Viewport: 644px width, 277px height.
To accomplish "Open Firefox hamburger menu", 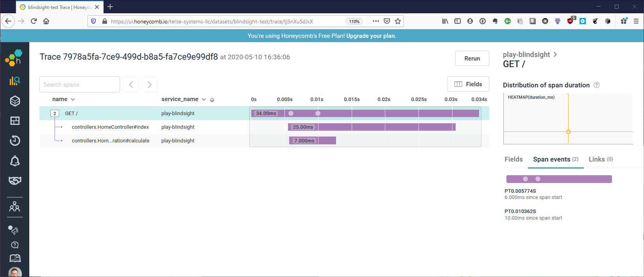I will (636, 21).
